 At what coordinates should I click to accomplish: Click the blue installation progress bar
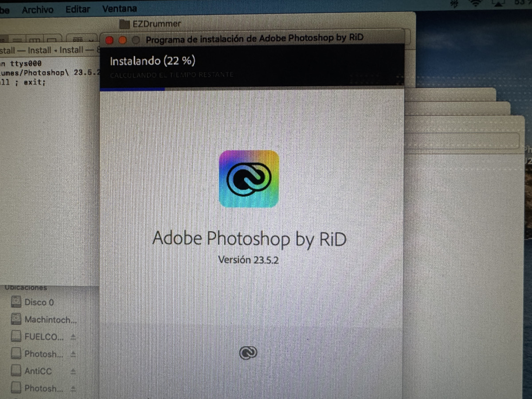132,89
